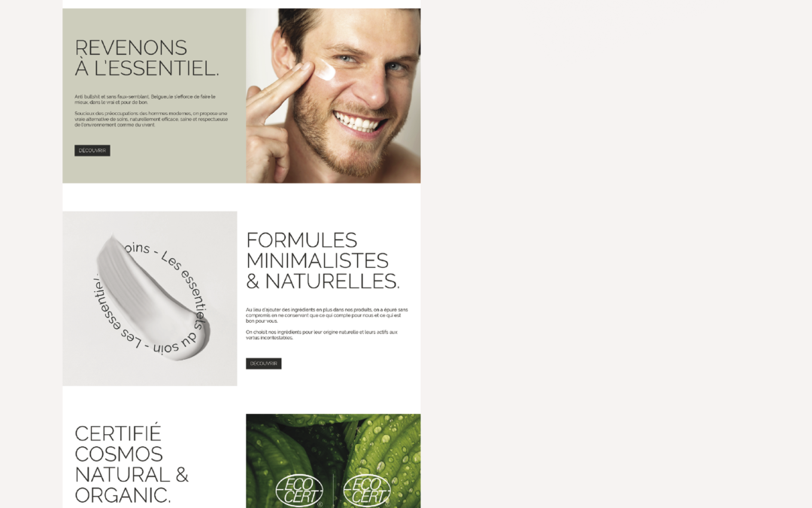This screenshot has height=508, width=812.
Task: Select the 'Anti bullshit et sans faux-semblant' paragraph
Action: (x=145, y=99)
